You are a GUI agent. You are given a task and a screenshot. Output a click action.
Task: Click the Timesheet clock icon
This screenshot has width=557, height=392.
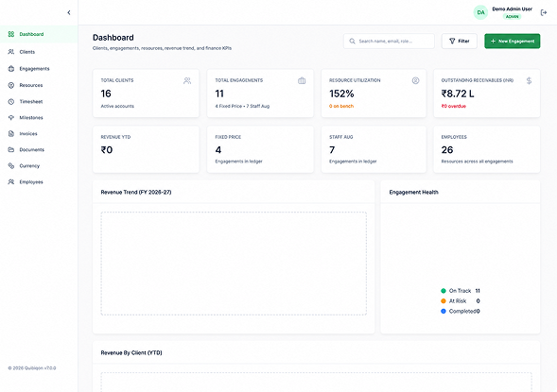[x=11, y=101]
